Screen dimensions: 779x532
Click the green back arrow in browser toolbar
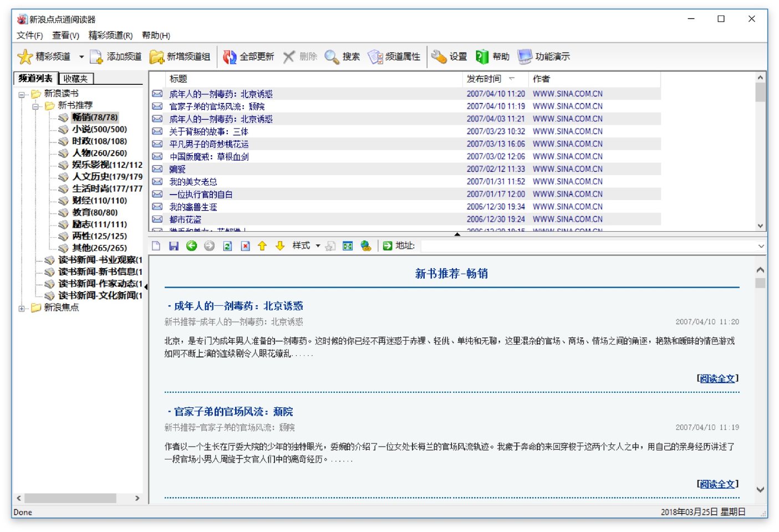[191, 246]
